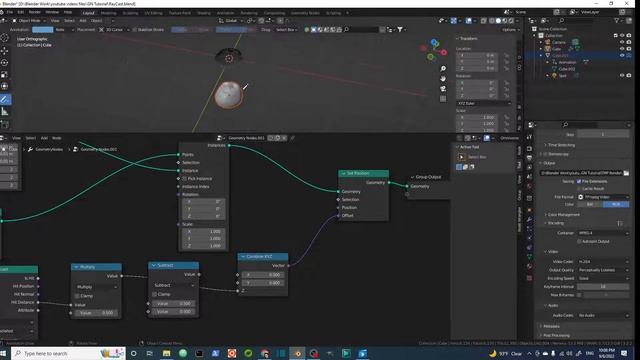Select RGB color output button
The image size is (640, 360).
click(616, 204)
